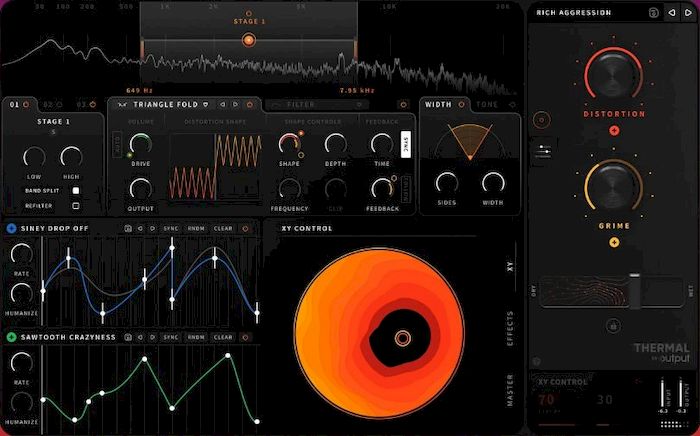The width and height of the screenshot is (700, 436).
Task: Toggle power icon next to stage 03
Action: (92, 104)
